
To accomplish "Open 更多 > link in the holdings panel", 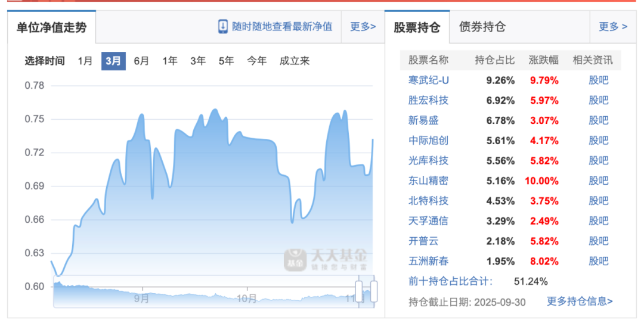I will [x=613, y=27].
